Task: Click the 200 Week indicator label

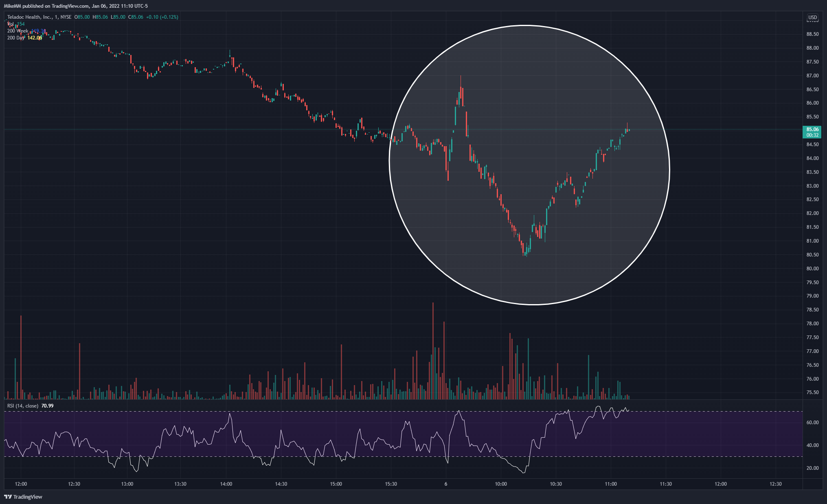Action: 26,31
